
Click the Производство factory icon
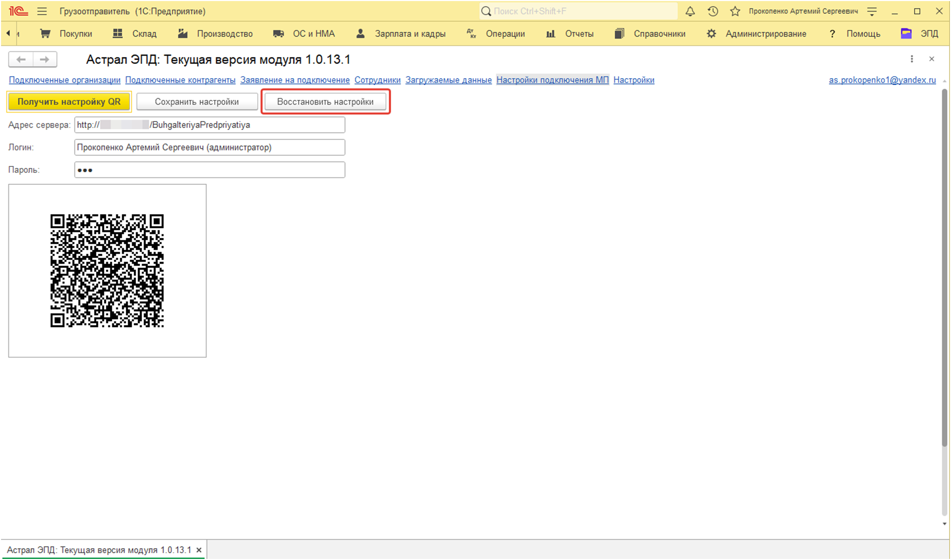(183, 33)
